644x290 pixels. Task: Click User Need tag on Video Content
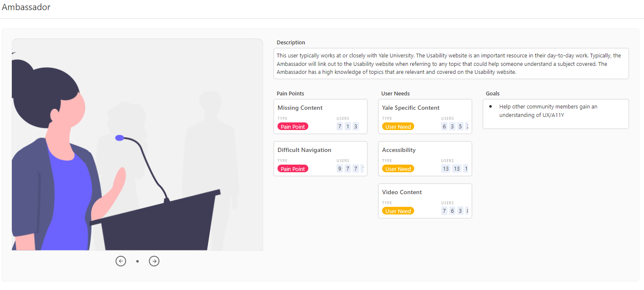pos(398,211)
